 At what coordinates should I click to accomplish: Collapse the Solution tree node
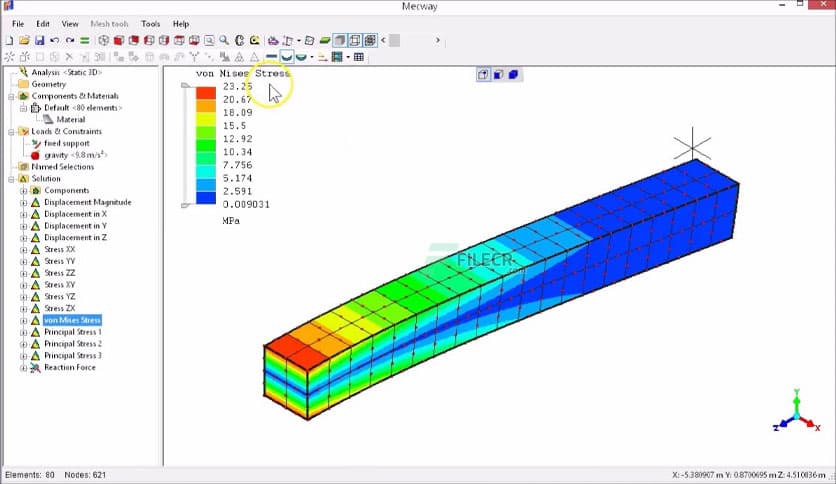[11, 179]
